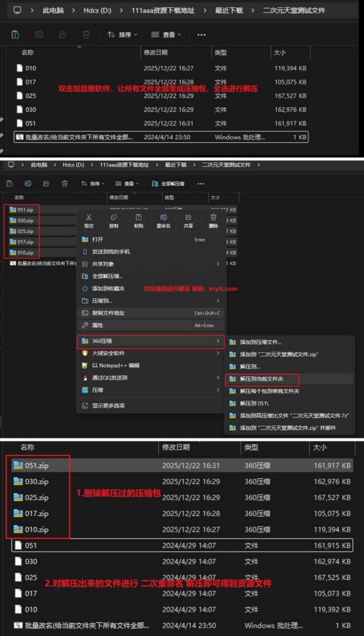This screenshot has width=364, height=636.
Task: Open the 查看 dropdown left of 全部解压缩
Action: [x=126, y=184]
